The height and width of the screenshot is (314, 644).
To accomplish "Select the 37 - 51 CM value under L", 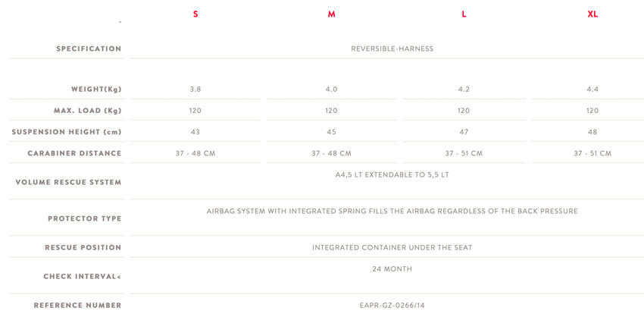I will click(x=464, y=153).
